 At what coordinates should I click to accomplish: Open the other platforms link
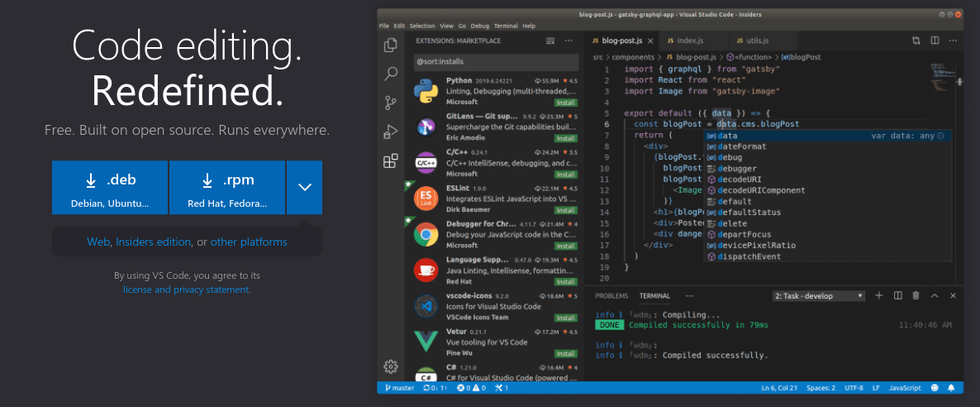(x=249, y=242)
